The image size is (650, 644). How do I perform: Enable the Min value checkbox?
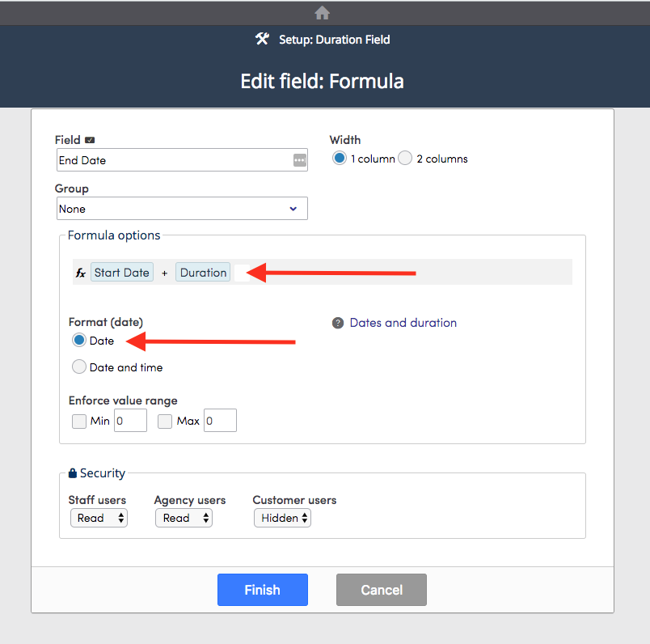pos(78,421)
